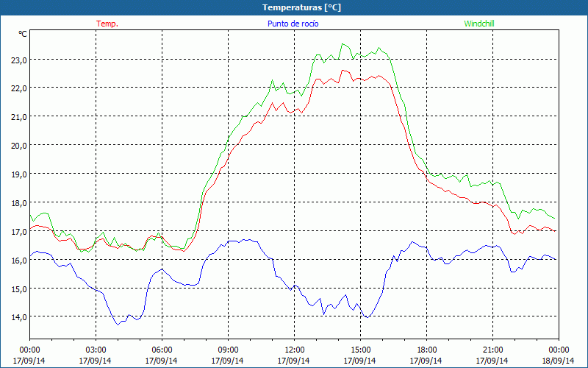Click the 18:00 time axis label

(426, 350)
